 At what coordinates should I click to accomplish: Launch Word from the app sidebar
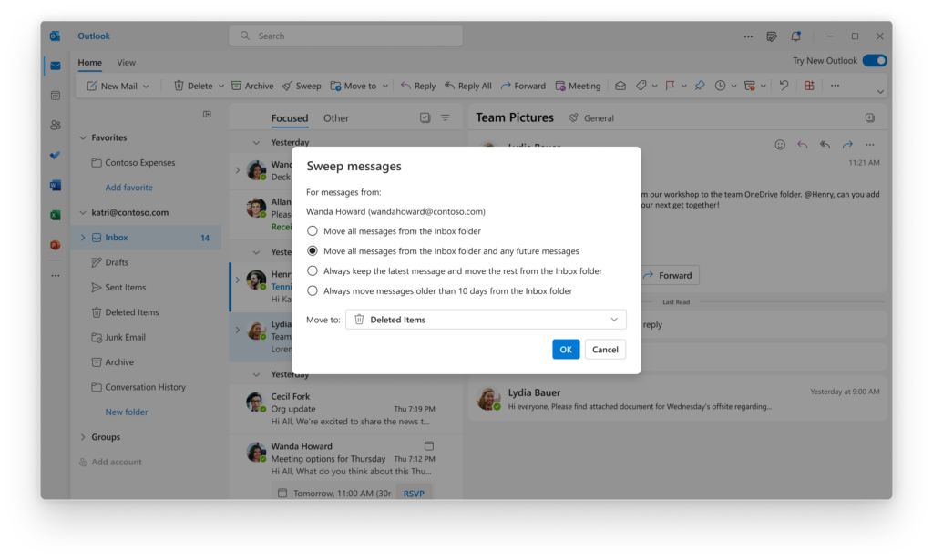tap(55, 184)
